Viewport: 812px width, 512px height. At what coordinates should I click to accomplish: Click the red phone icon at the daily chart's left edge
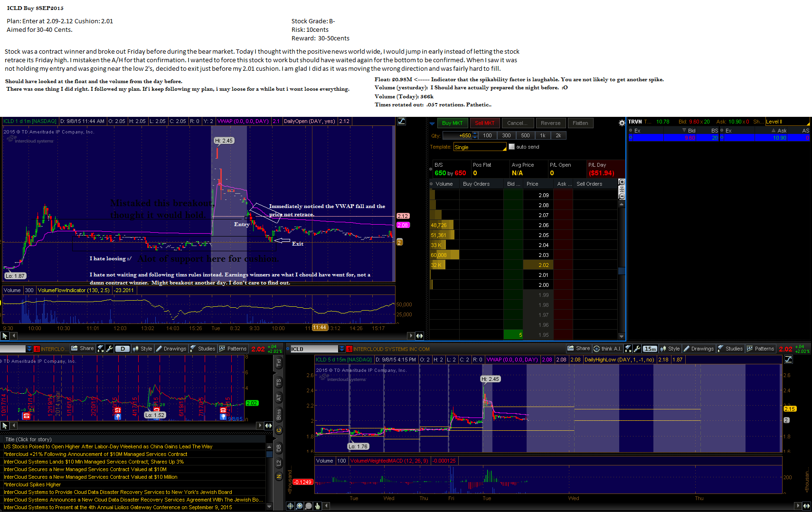point(27,416)
